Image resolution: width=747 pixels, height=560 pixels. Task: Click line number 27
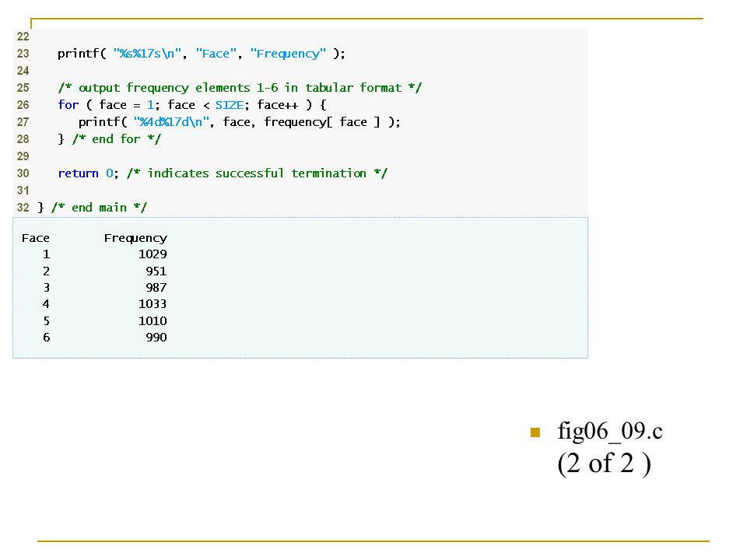coord(23,122)
